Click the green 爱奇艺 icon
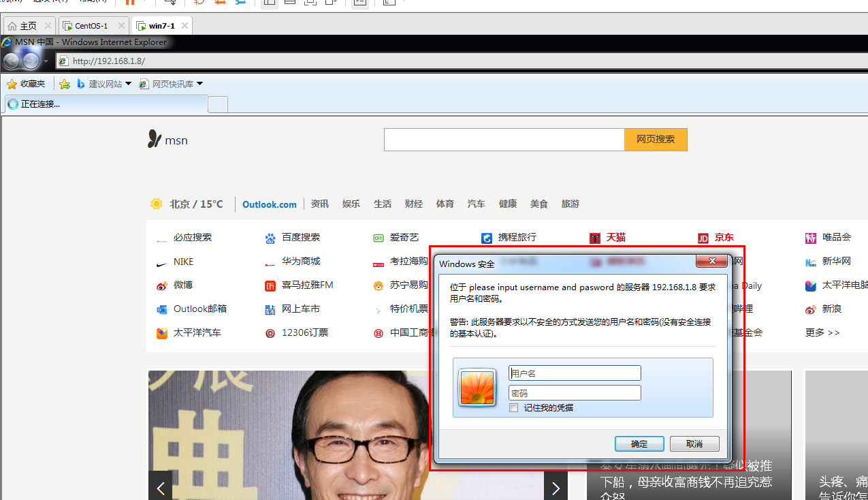This screenshot has height=500, width=868. point(379,238)
